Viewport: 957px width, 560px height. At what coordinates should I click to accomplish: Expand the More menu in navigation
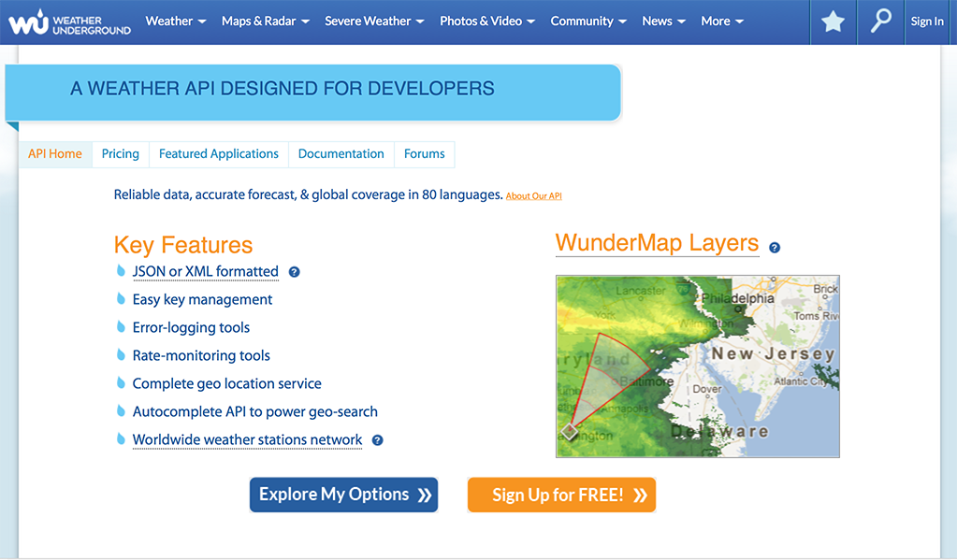[722, 22]
